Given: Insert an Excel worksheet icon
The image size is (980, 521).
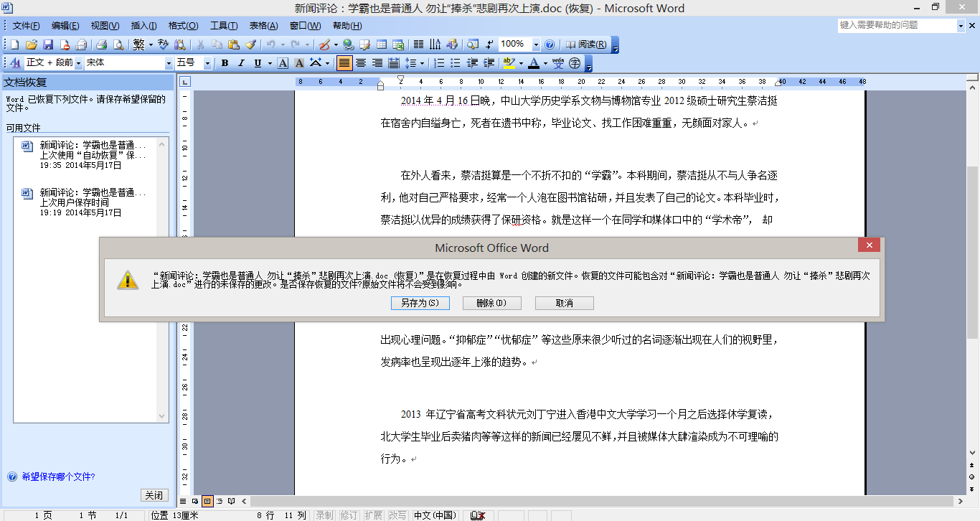Looking at the screenshot, I should click(x=397, y=44).
